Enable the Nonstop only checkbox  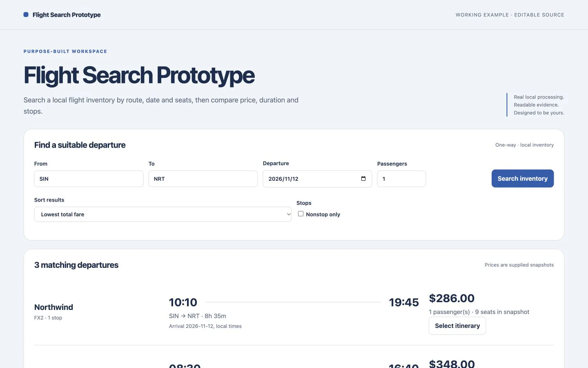tap(301, 214)
